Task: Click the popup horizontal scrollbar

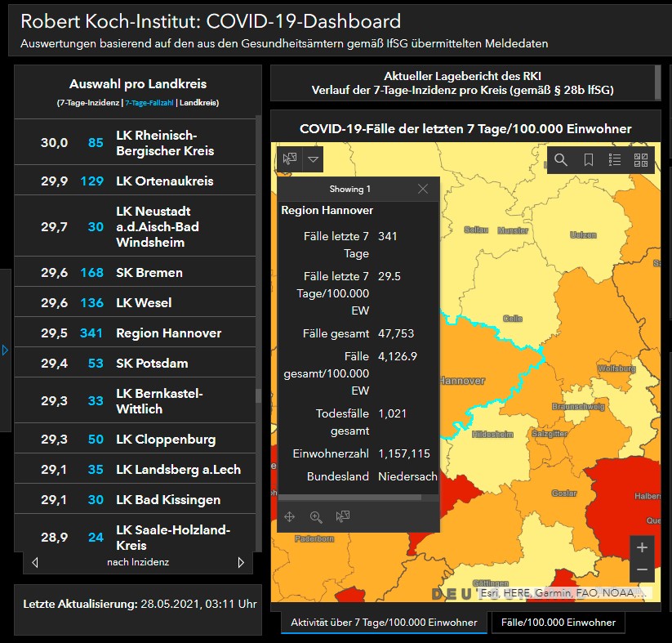Action: point(349,498)
